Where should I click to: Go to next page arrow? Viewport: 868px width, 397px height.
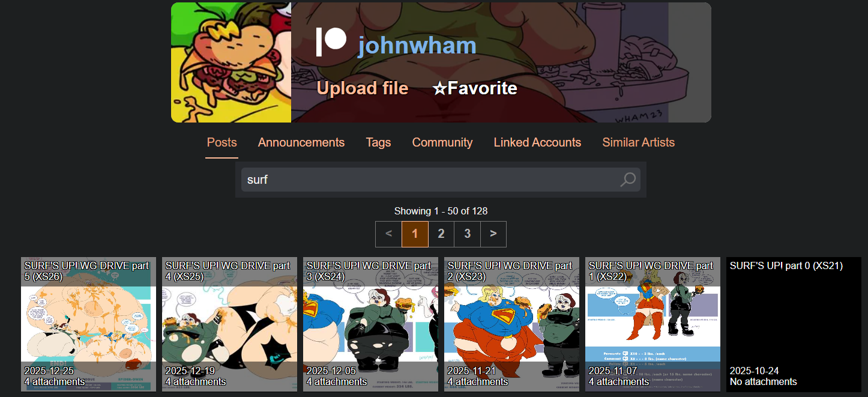pyautogui.click(x=493, y=234)
